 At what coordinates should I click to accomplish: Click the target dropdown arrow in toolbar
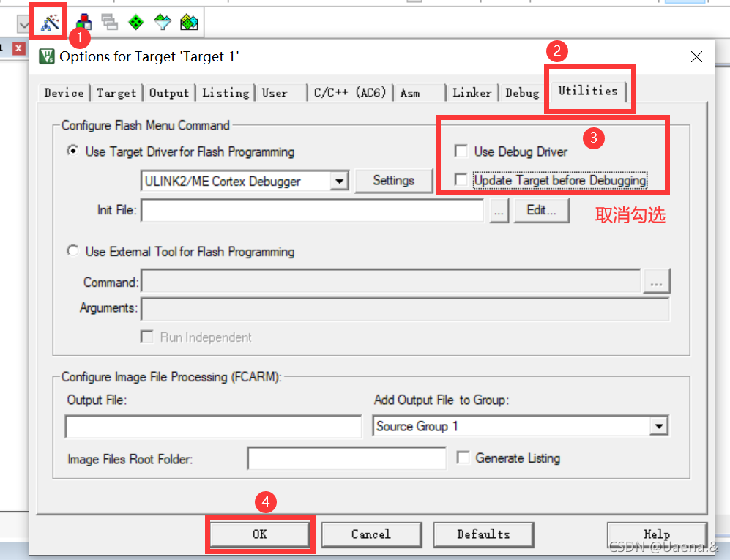tap(23, 23)
